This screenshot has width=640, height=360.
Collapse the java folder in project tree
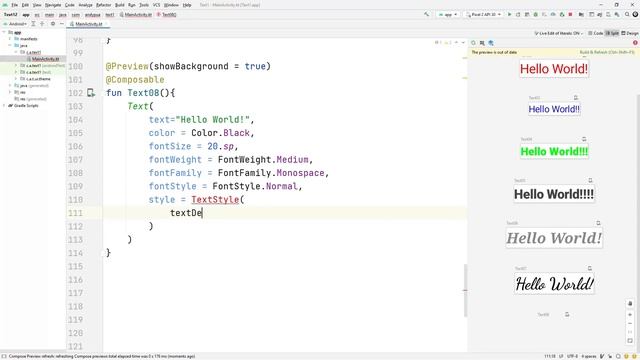tap(10, 45)
